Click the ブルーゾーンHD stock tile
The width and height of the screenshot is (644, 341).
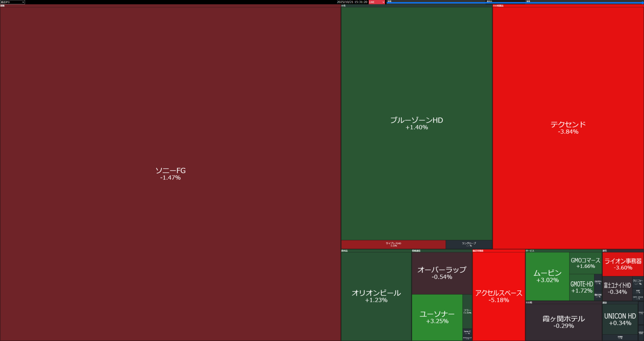click(417, 123)
